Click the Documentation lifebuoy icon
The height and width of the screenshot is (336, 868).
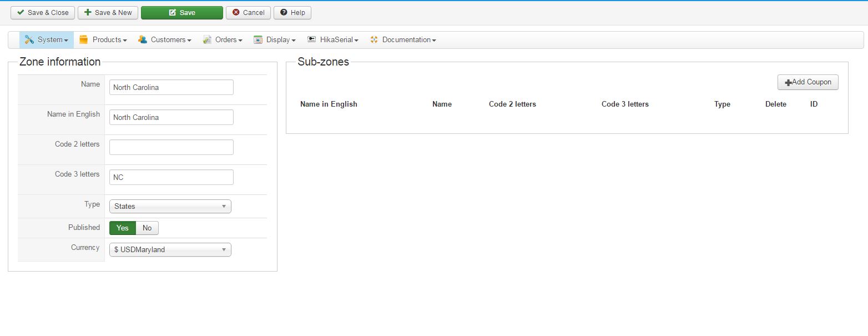(x=374, y=40)
